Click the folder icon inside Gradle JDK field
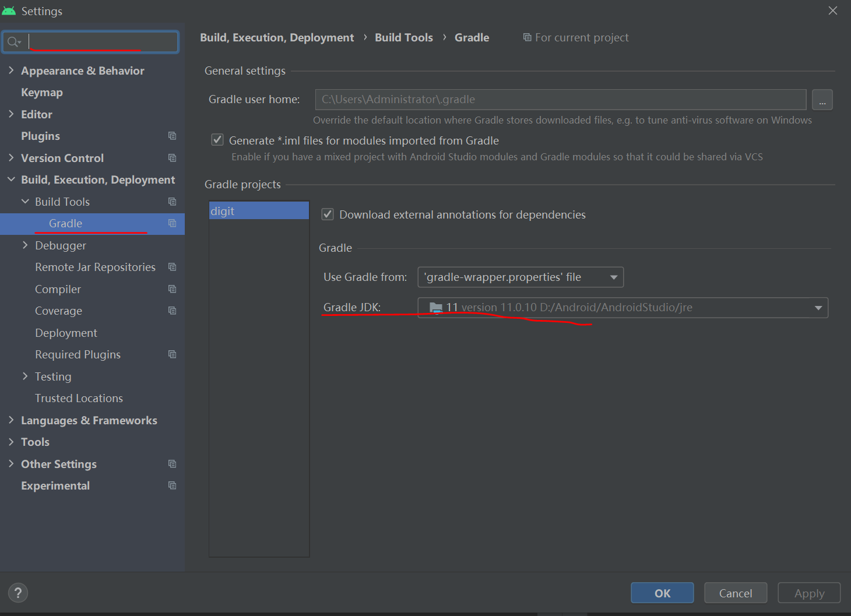 pos(435,307)
